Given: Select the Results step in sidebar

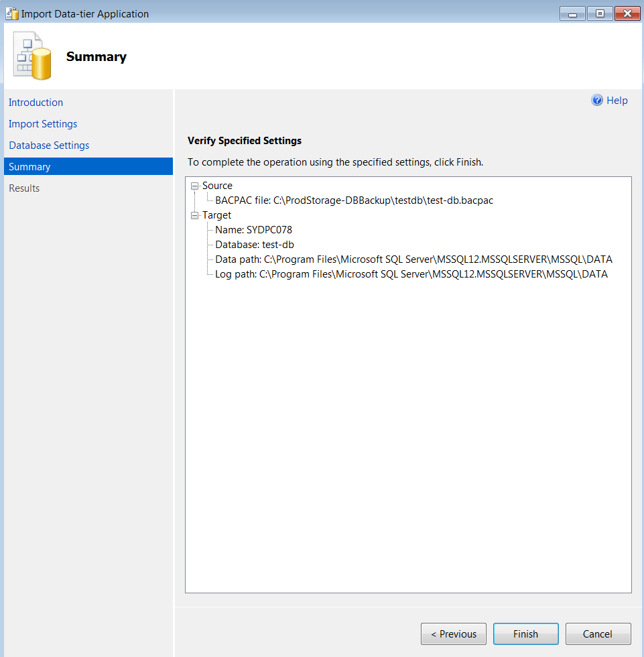Looking at the screenshot, I should tap(24, 188).
